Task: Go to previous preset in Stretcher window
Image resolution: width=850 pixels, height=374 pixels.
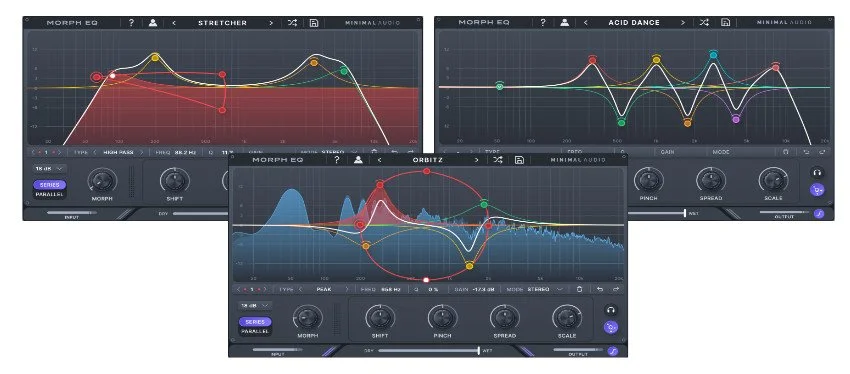Action: (x=174, y=23)
